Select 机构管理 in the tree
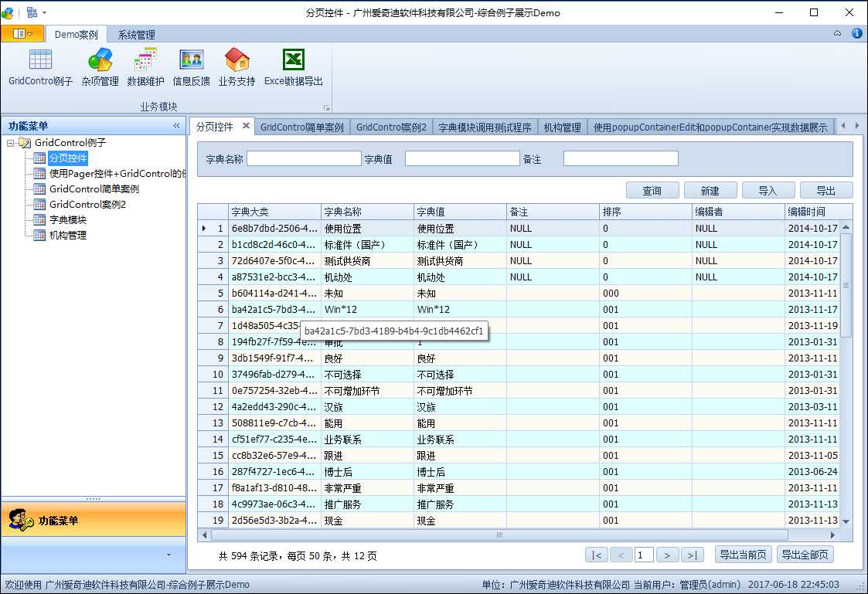 [67, 236]
